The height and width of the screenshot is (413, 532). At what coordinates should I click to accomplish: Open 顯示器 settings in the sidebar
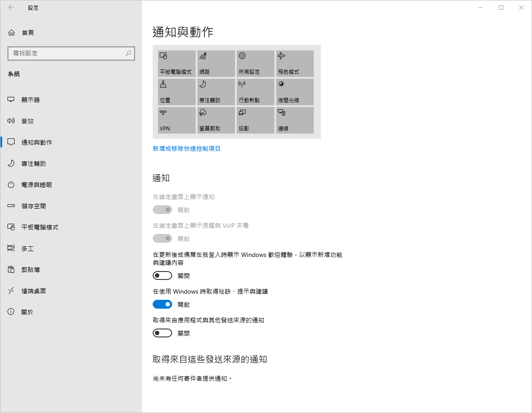71,100
